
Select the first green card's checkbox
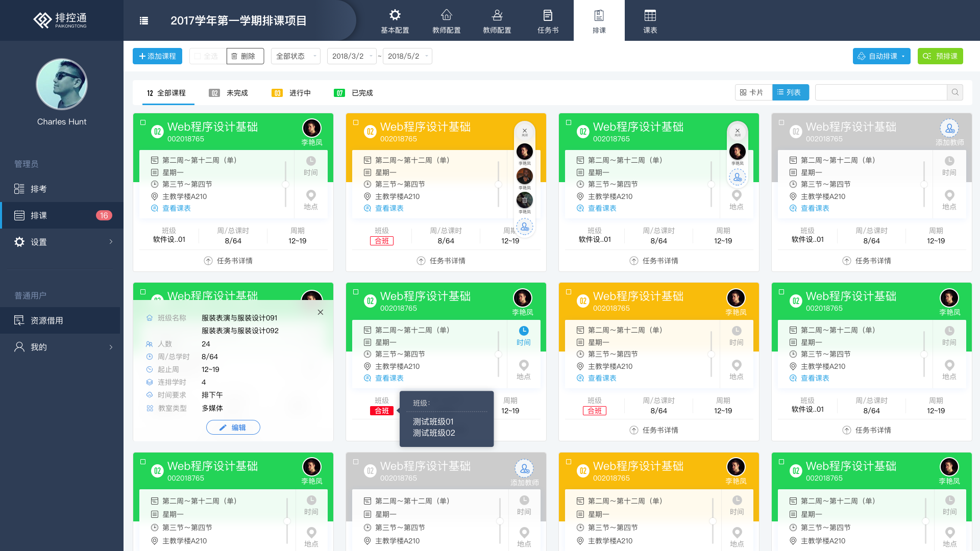143,122
